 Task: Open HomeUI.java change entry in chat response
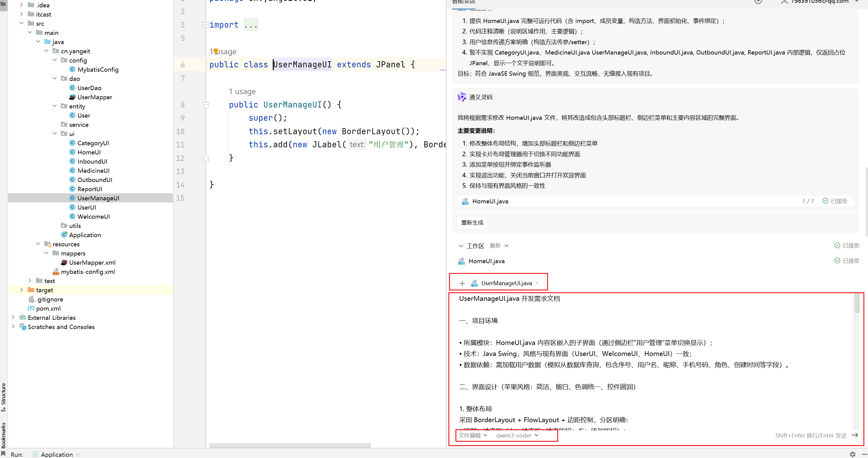(x=490, y=201)
